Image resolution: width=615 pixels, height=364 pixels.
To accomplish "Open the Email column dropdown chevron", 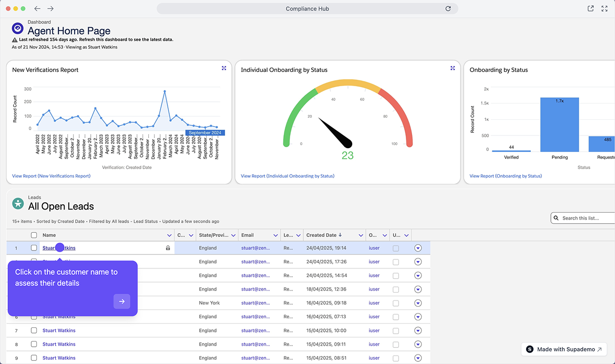I will [x=275, y=235].
